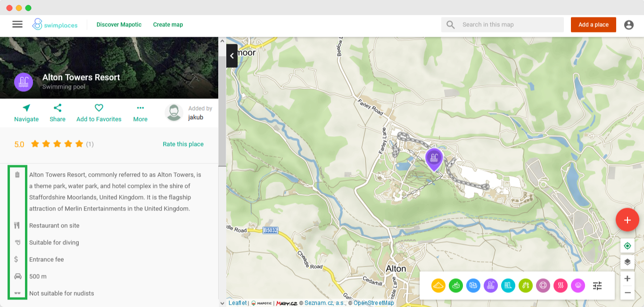The image size is (644, 307).
Task: Open the user account profile icon
Action: [629, 25]
